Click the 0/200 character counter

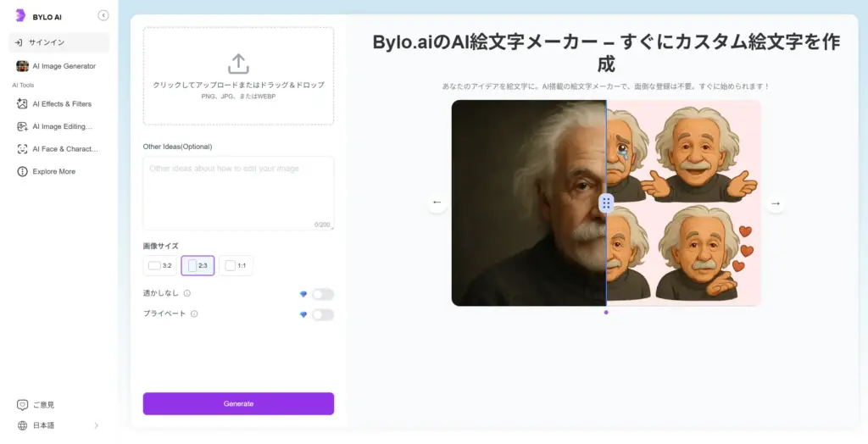click(x=322, y=225)
